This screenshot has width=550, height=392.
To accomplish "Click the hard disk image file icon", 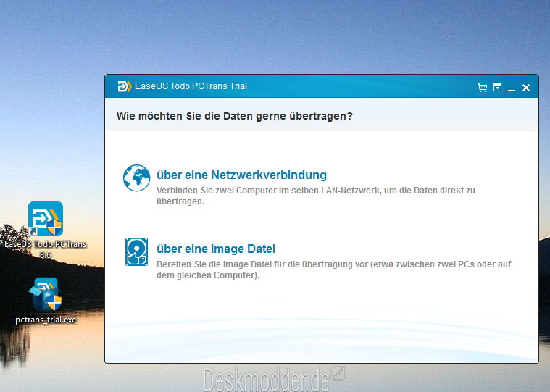I will coord(136,251).
